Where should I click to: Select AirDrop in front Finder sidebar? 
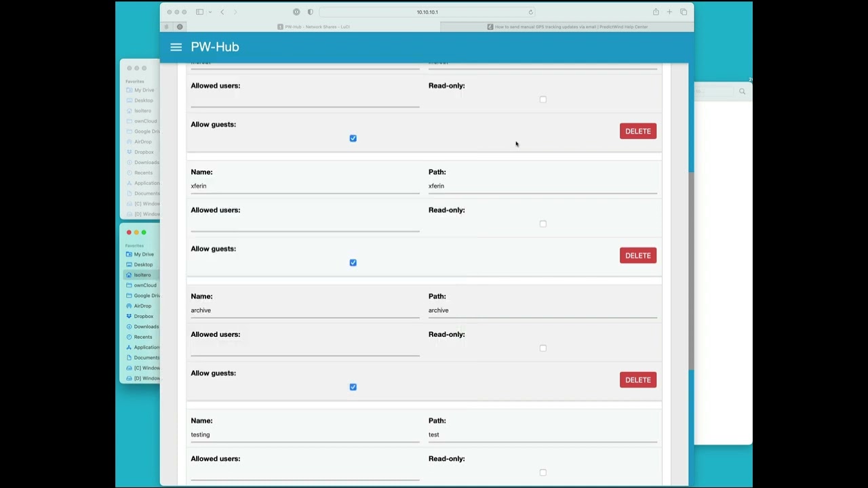click(142, 306)
